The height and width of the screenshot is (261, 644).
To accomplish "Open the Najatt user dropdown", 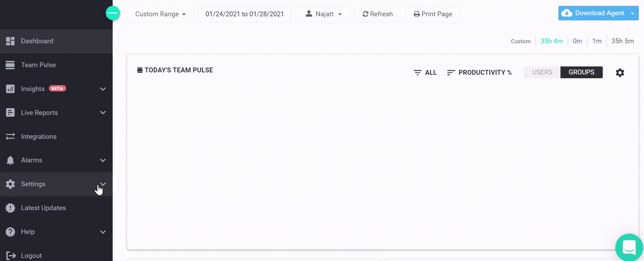I will [323, 14].
